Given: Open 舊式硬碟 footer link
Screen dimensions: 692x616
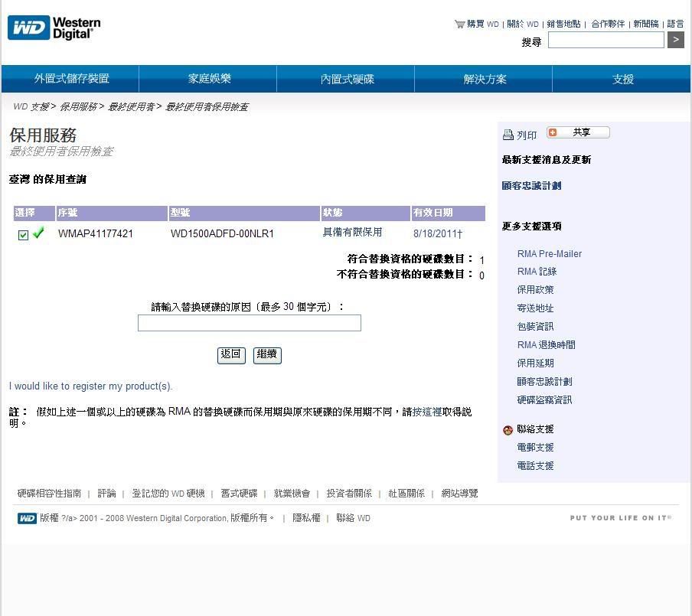Looking at the screenshot, I should 239,494.
